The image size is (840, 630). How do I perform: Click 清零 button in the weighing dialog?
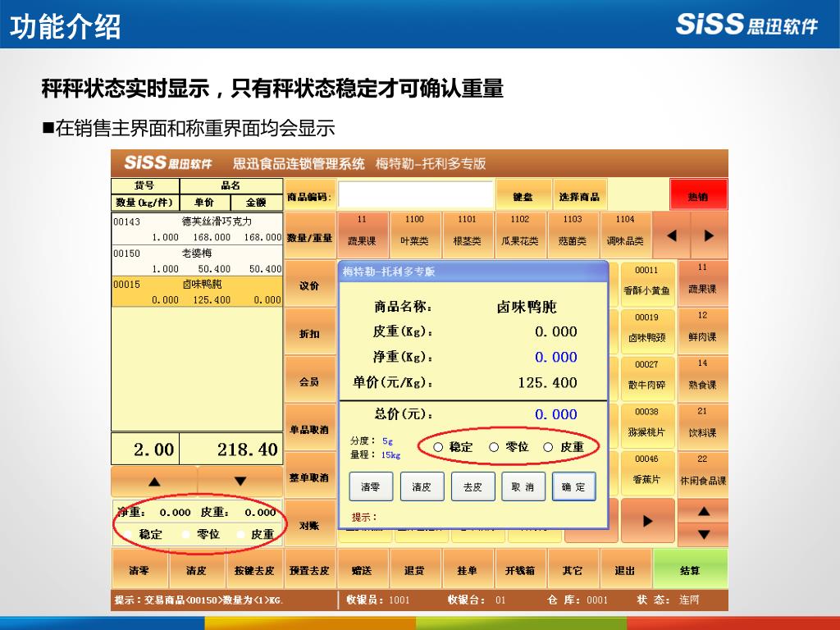point(371,486)
